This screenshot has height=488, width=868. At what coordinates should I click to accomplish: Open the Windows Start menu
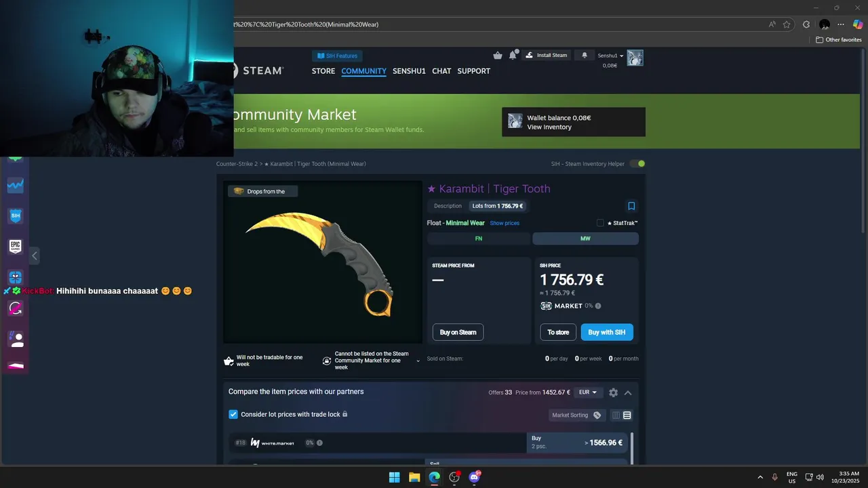point(394,477)
